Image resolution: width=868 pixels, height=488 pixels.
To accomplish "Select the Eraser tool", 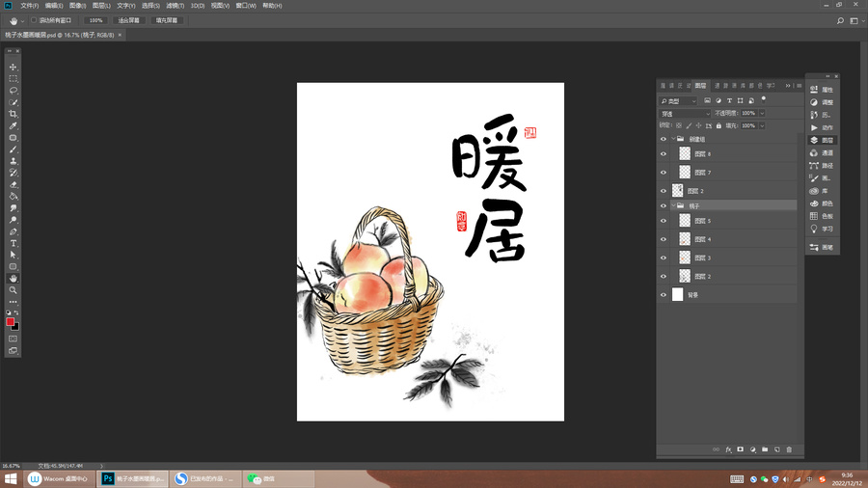I will 13,185.
